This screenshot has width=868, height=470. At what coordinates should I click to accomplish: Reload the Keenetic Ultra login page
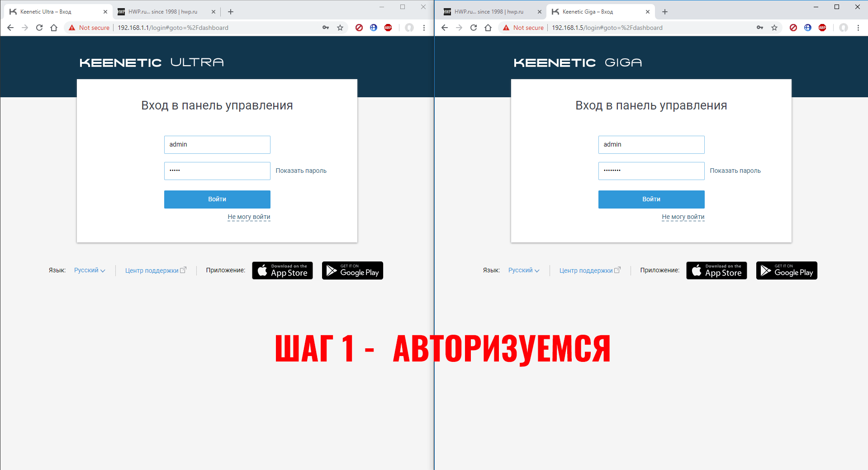coord(39,28)
